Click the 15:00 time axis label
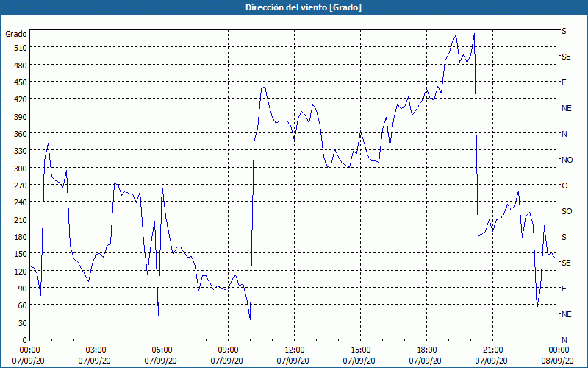588x368 pixels. coord(360,350)
